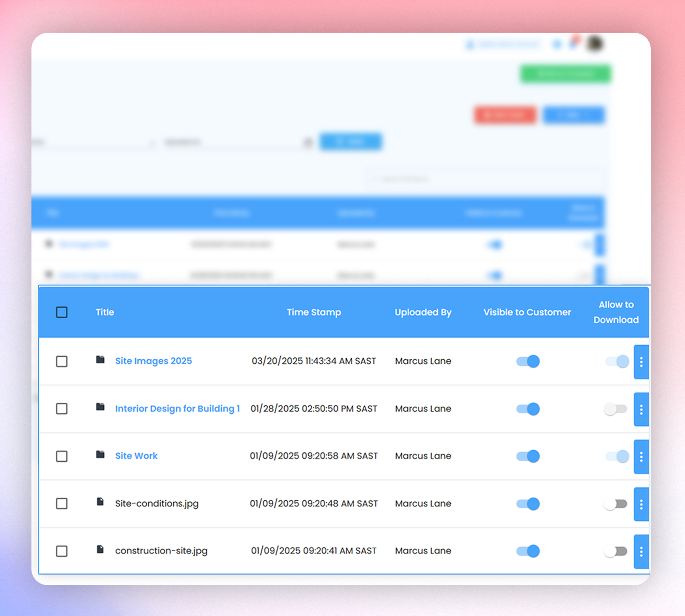Open three-dot menu for Site Images 2025
The height and width of the screenshot is (616, 685).
click(641, 362)
